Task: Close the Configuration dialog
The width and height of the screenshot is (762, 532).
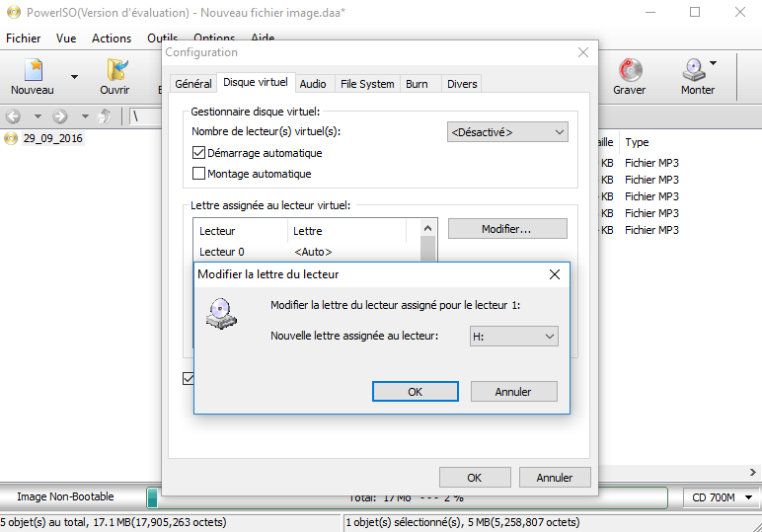Action: pyautogui.click(x=583, y=52)
